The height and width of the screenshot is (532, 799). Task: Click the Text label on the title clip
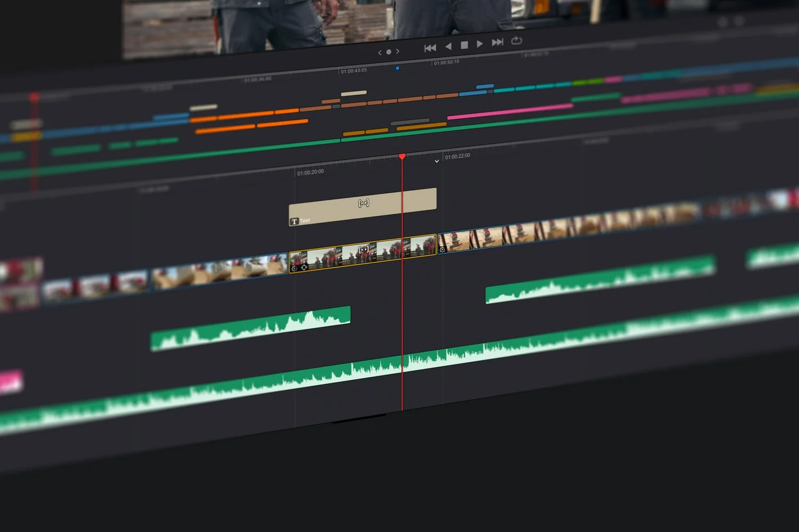click(305, 220)
